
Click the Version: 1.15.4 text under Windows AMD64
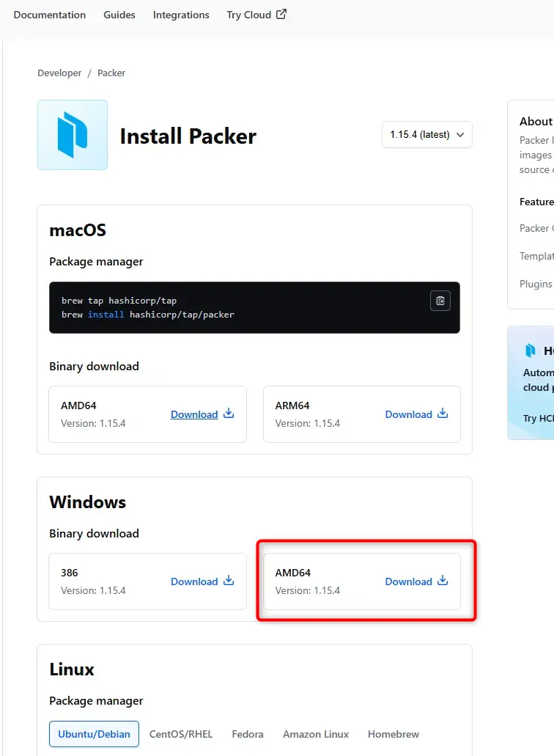pos(307,590)
